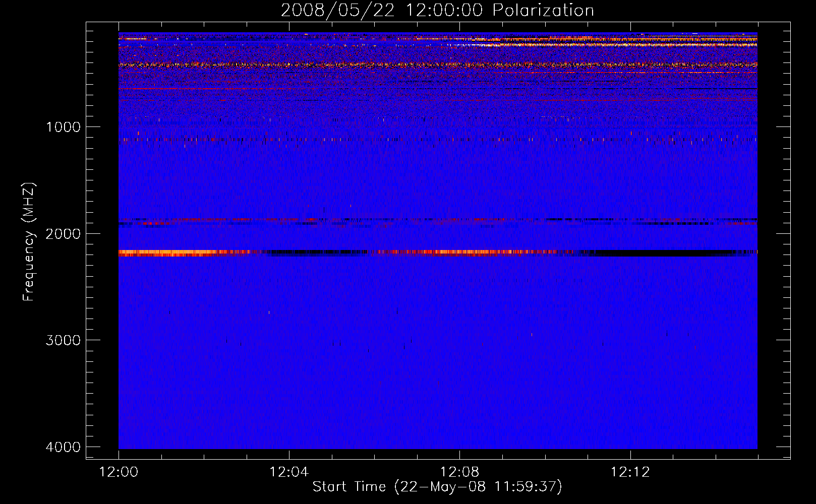Click the "12:08" time tick label

(459, 472)
